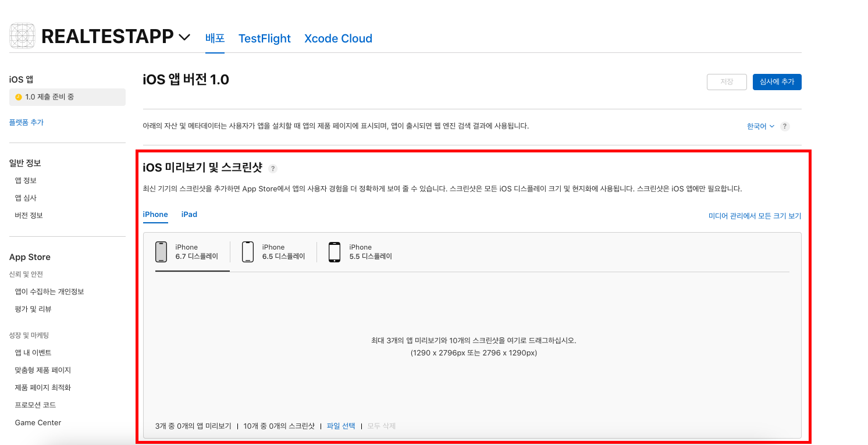868x445 pixels.
Task: Click the 10개 중 0개의 스크린샷 text
Action: (279, 426)
